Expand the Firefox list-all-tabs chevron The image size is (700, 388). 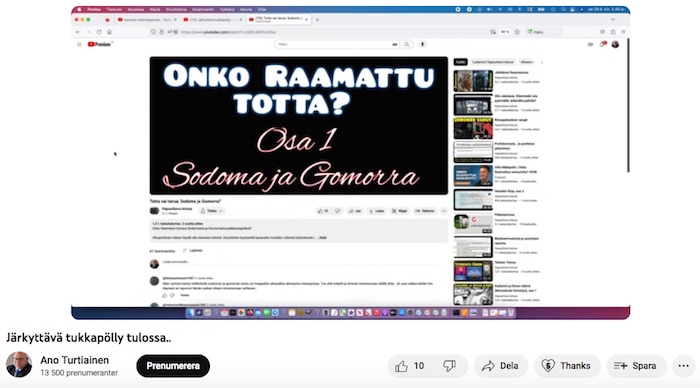(x=613, y=20)
